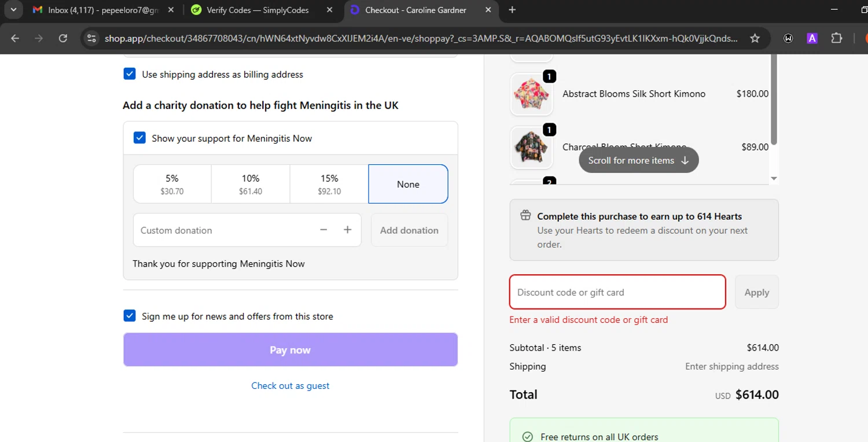This screenshot has width=868, height=442.
Task: Select the 15% donation of $92.10
Action: point(329,184)
